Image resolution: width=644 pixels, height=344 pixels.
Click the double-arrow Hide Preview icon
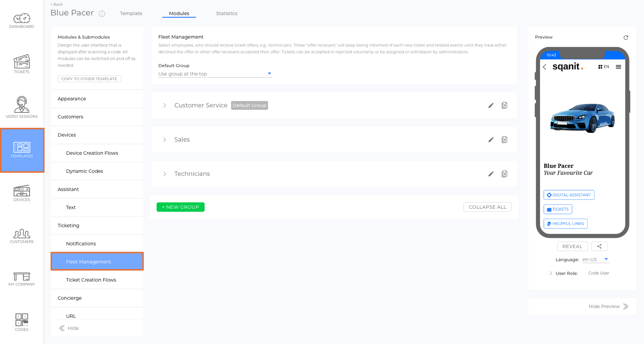pos(626,307)
